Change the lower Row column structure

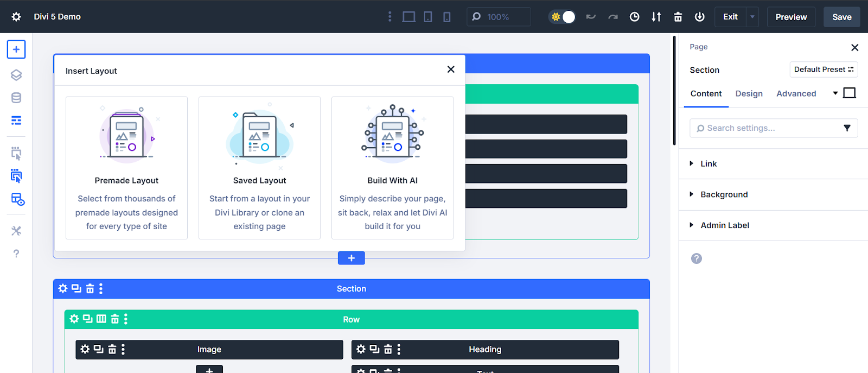101,319
